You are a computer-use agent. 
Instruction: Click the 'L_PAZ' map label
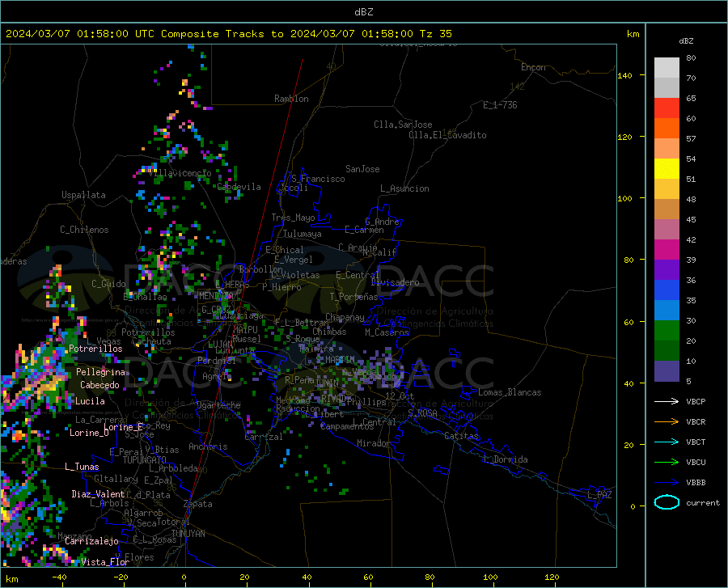click(x=599, y=495)
